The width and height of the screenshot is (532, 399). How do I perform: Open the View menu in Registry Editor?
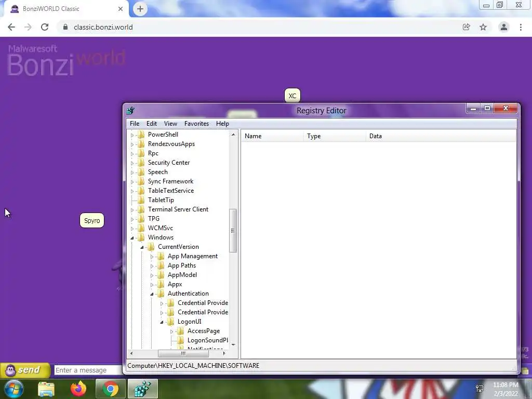(170, 124)
